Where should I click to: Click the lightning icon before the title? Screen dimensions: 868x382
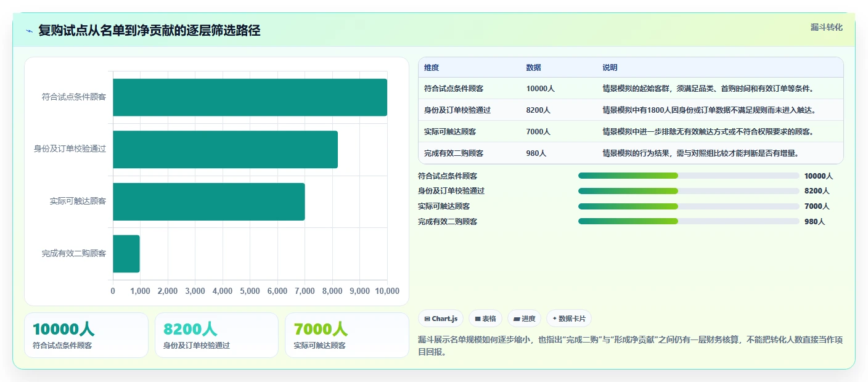click(x=29, y=31)
